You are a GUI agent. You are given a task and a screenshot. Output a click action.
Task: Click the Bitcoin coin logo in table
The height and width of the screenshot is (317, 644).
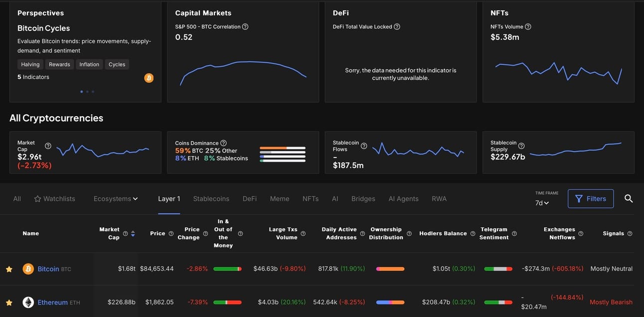tap(28, 269)
